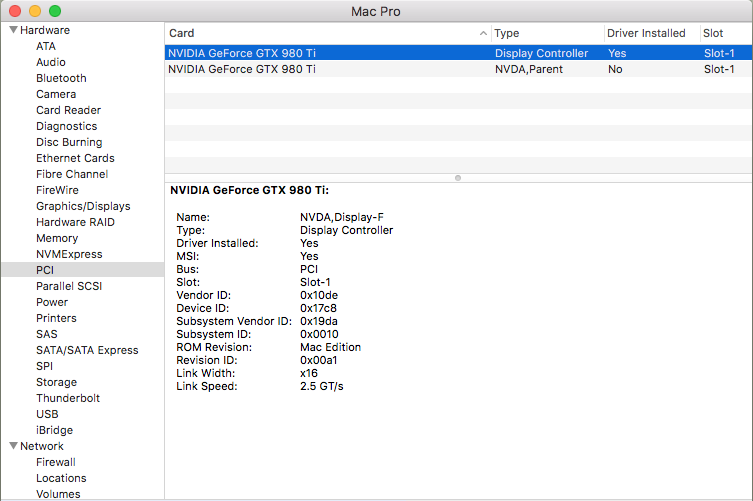753x501 pixels.
Task: Click the sort direction arrow in Card header
Action: click(x=483, y=33)
